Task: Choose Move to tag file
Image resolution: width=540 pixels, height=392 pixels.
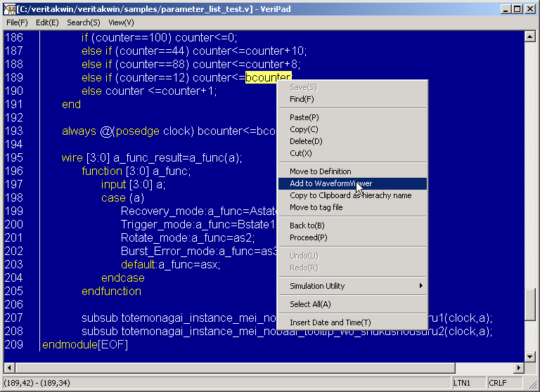Action: tap(316, 207)
